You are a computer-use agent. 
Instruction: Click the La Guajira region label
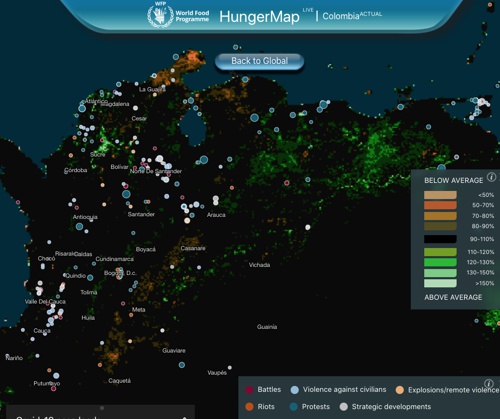tap(152, 89)
